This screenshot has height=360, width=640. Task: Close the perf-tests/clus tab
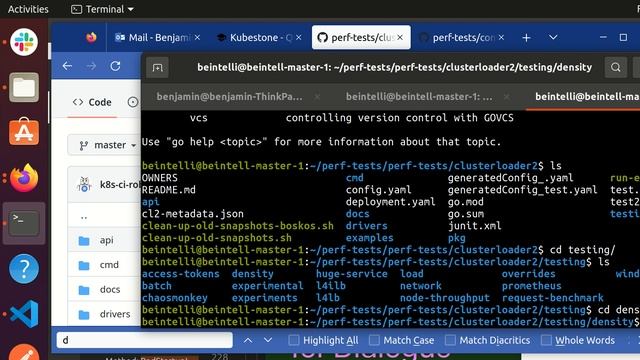click(x=400, y=38)
